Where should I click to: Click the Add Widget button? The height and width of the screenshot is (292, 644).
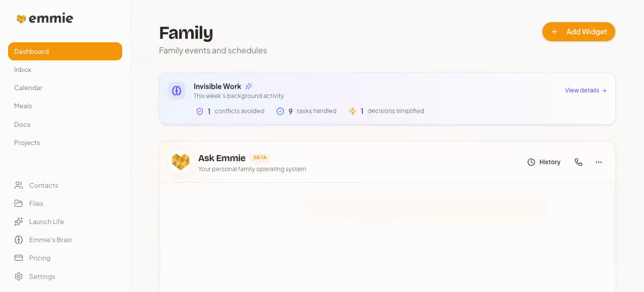click(579, 32)
